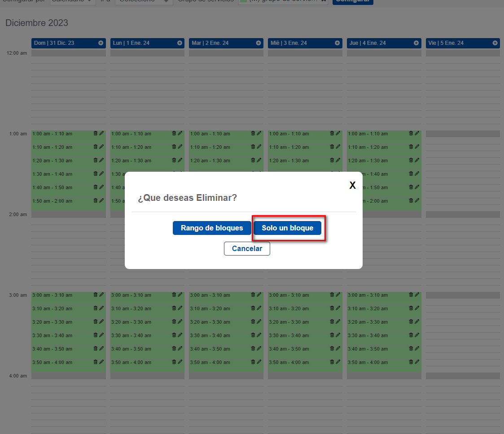Add a block on Mar 2 Ene. 24 plus icon

point(259,43)
